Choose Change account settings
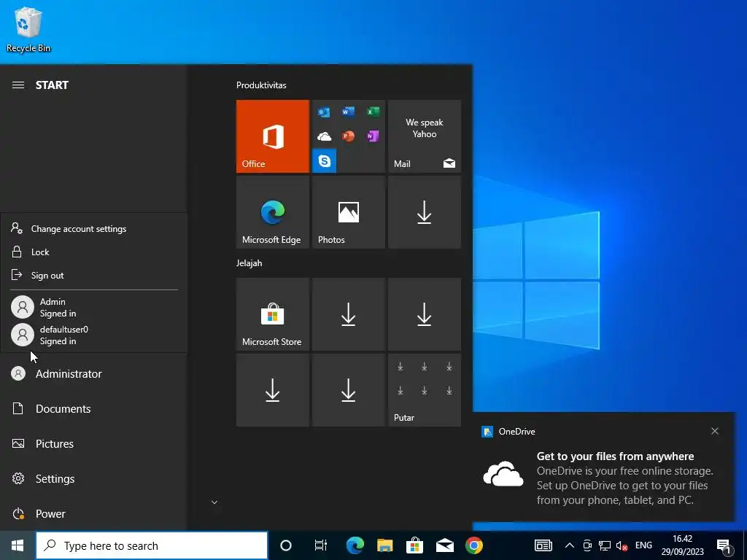The image size is (747, 560). click(94, 229)
